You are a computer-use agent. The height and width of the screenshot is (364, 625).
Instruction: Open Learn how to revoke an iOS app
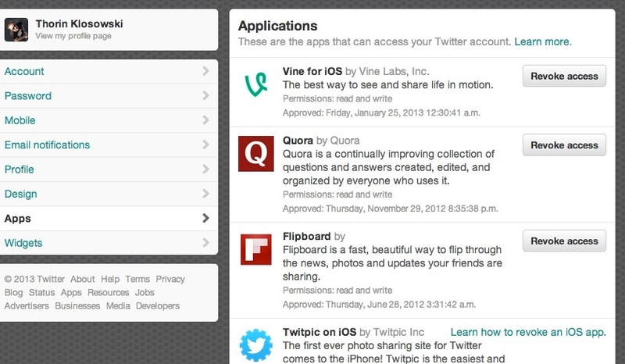(528, 332)
